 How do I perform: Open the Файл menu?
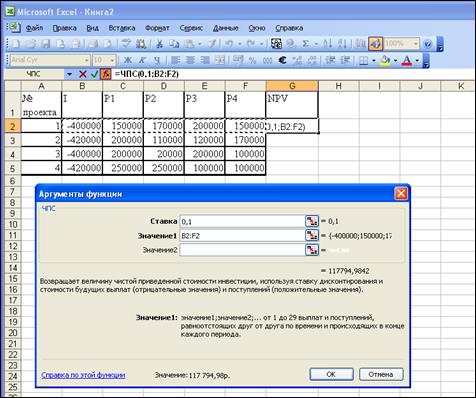34,28
